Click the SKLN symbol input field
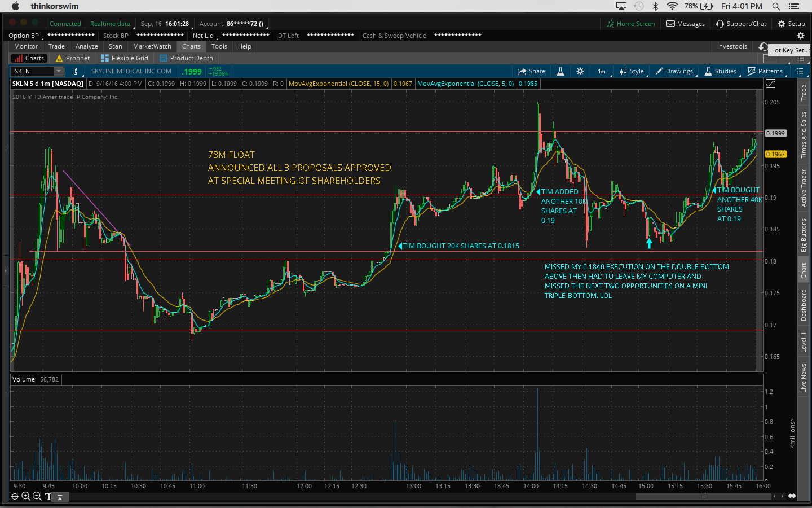This screenshot has width=812, height=508. coord(33,71)
